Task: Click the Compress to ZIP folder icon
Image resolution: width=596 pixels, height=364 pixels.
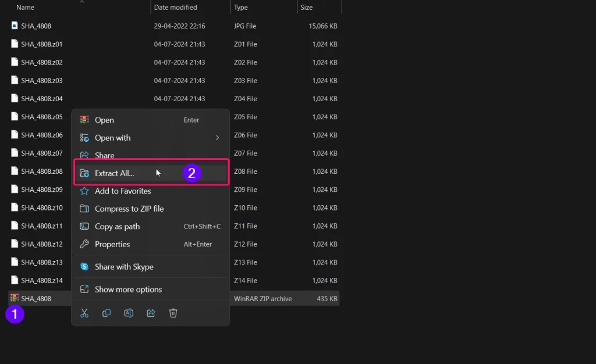Action: tap(84, 209)
